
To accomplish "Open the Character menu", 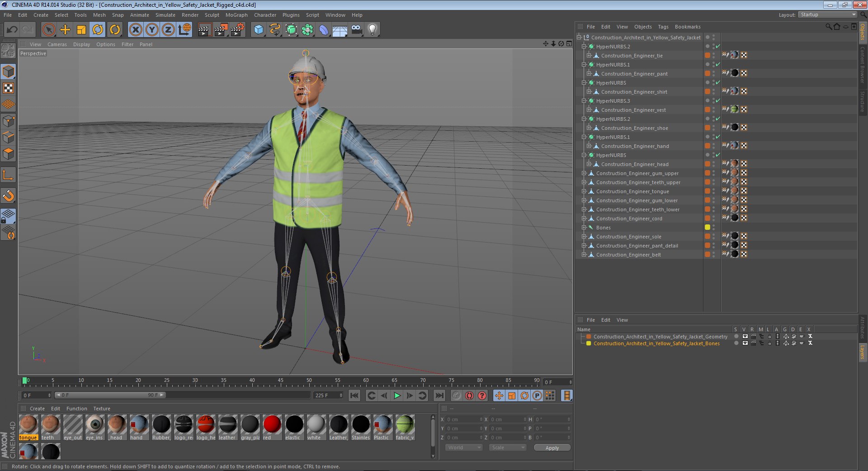I will point(265,15).
